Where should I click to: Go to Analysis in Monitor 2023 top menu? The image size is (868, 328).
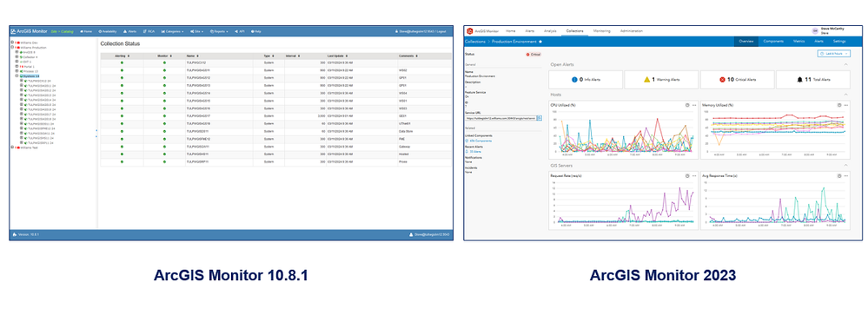coord(550,31)
